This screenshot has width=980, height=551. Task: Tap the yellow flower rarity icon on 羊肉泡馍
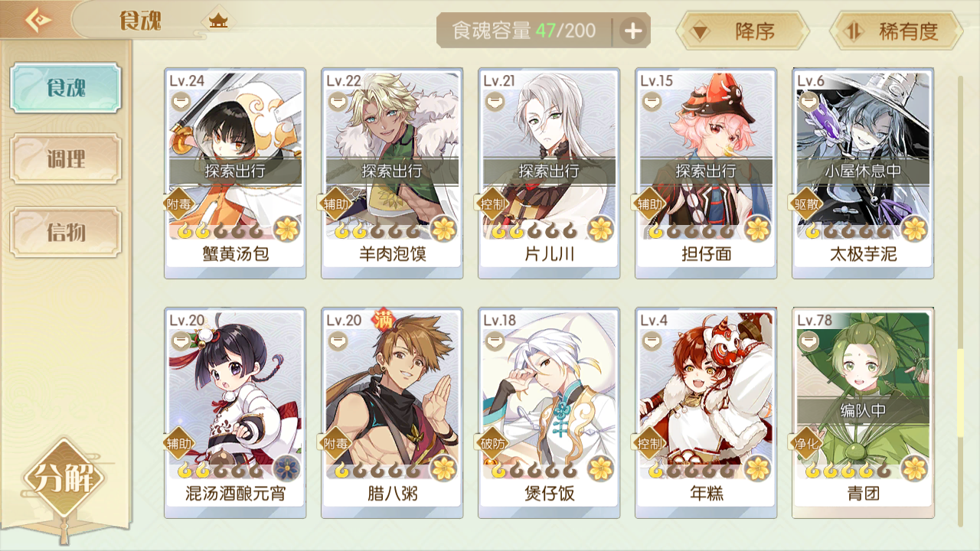coord(444,228)
